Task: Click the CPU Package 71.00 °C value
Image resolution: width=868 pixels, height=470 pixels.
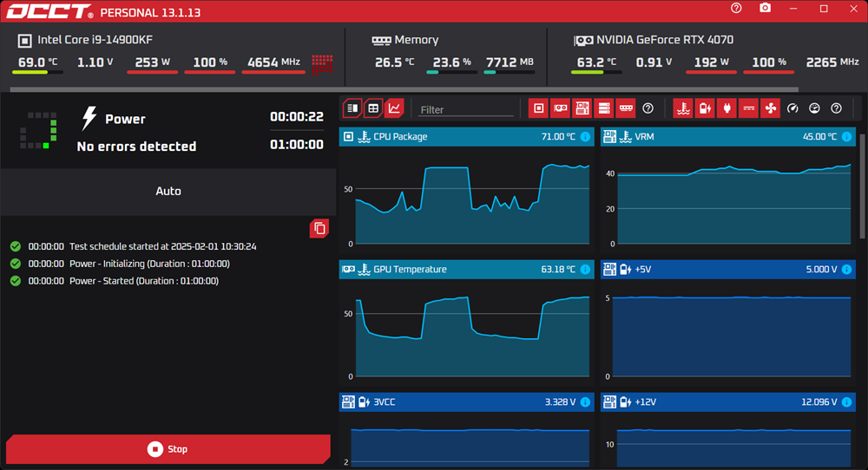Action: coord(558,136)
